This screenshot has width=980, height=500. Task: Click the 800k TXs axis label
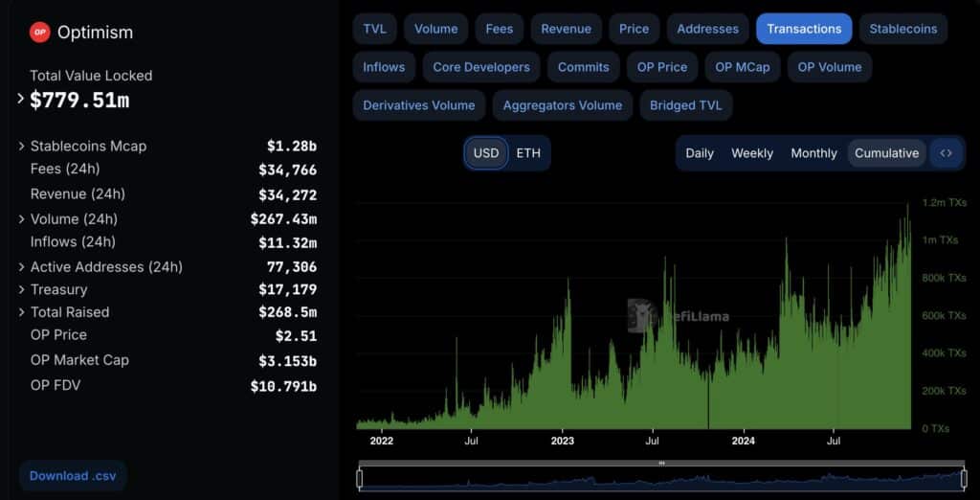tap(945, 278)
